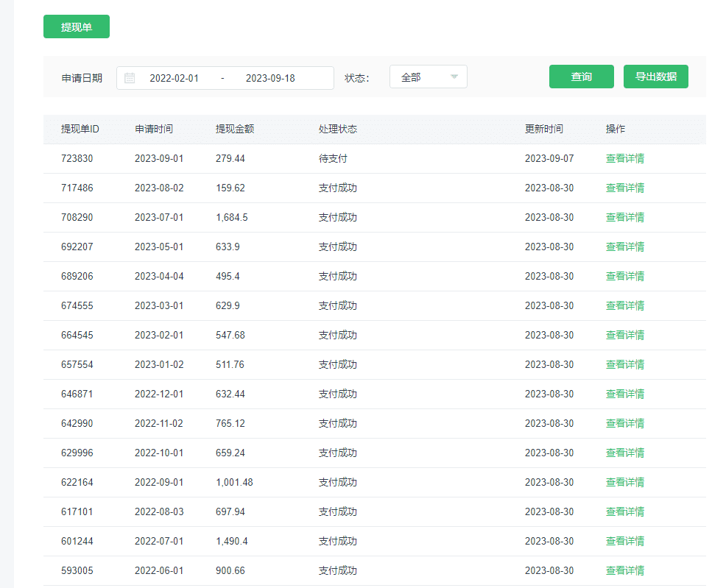712x588 pixels.
Task: Open the 状态 dropdown showing 全部
Action: 428,77
